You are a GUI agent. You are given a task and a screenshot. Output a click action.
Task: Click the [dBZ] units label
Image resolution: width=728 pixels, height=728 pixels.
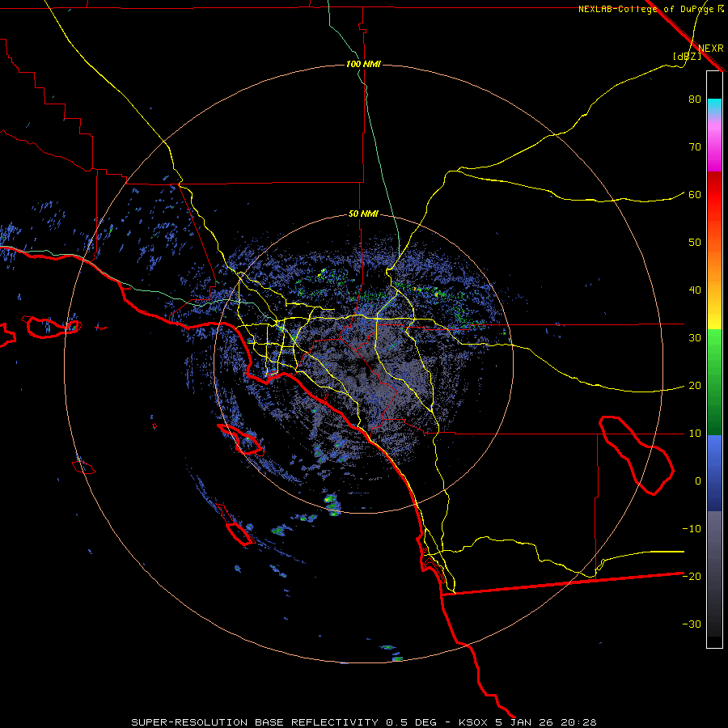[687, 56]
